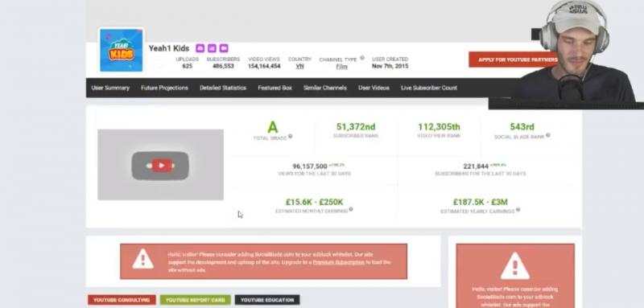The height and width of the screenshot is (308, 644).
Task: Open the Yeah1 Kids channel avatar
Action: [x=122, y=50]
